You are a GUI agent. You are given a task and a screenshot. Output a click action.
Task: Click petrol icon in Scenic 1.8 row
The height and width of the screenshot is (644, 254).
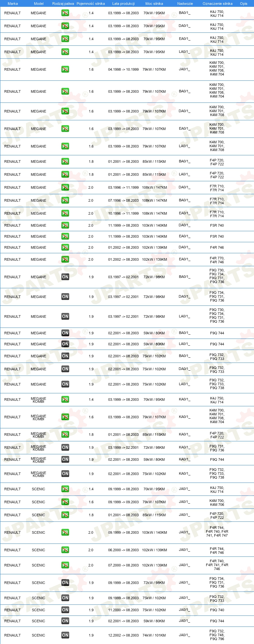(x=65, y=515)
